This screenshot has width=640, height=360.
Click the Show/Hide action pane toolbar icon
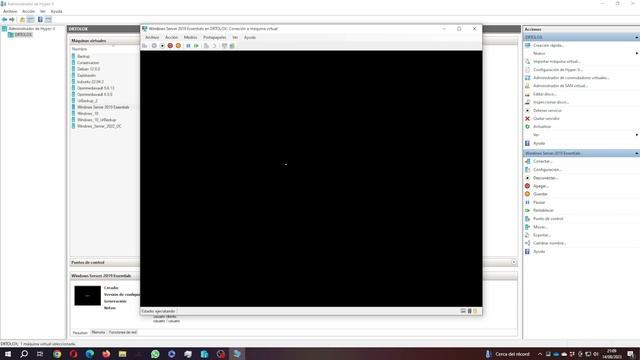coord(48,20)
